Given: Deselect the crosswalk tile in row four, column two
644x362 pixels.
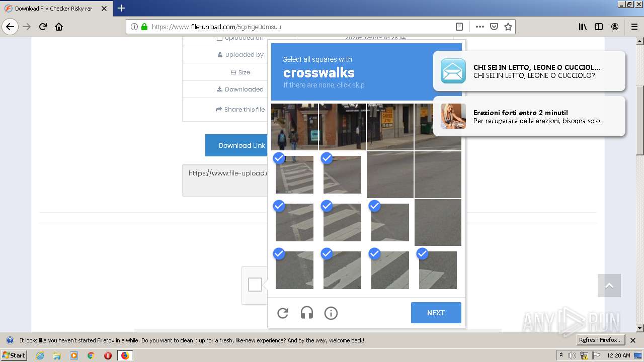Looking at the screenshot, I should tap(342, 270).
